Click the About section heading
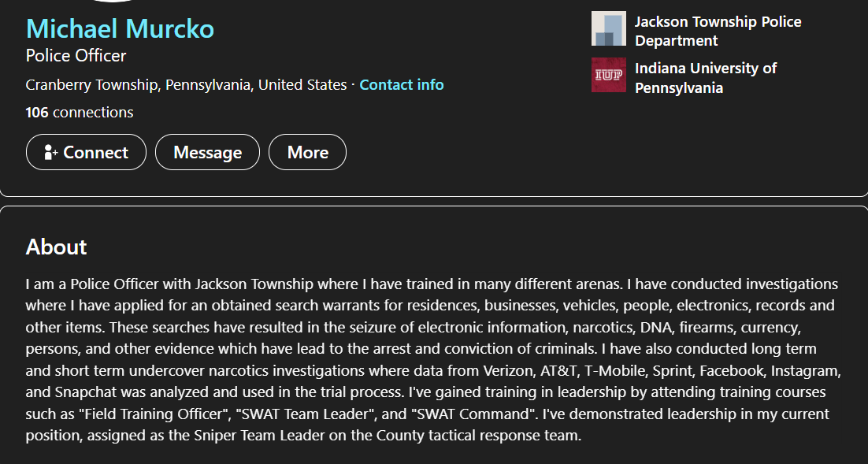This screenshot has width=868, height=464. pyautogui.click(x=56, y=247)
